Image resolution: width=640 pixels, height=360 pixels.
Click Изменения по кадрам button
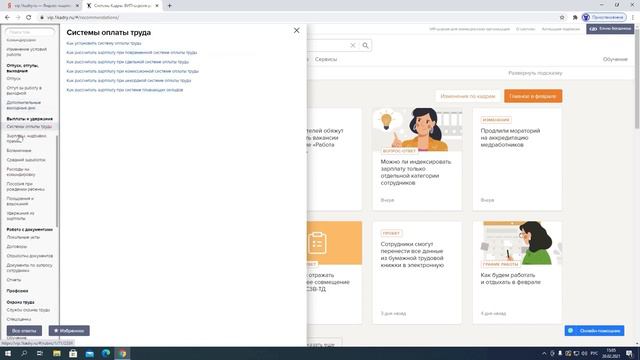tap(468, 96)
